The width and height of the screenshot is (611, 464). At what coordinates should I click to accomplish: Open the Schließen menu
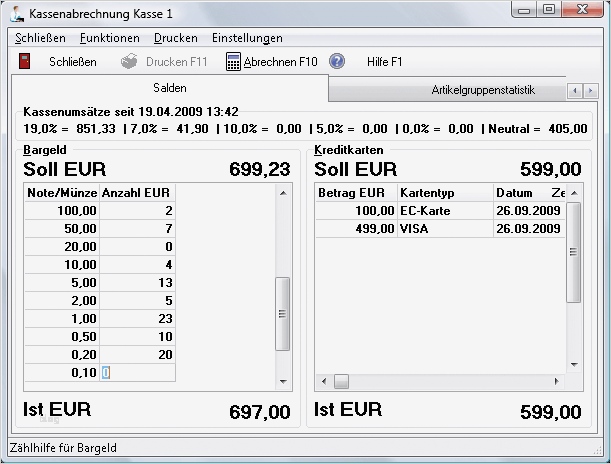click(x=41, y=38)
